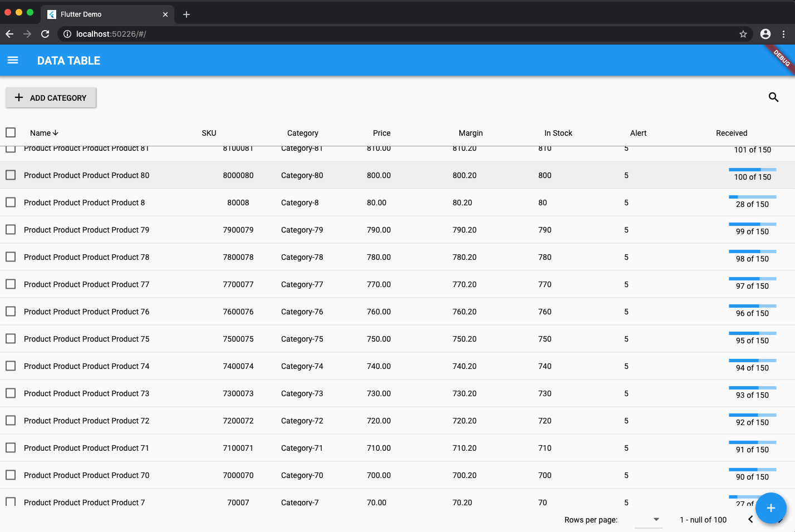The width and height of the screenshot is (795, 532).
Task: Open a new browser tab
Action: tap(187, 14)
